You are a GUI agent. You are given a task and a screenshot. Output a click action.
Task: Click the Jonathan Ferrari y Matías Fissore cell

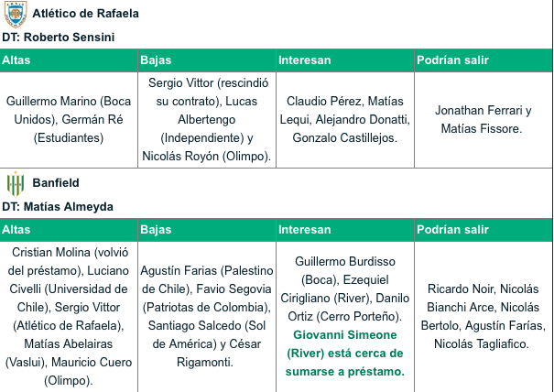(x=483, y=120)
